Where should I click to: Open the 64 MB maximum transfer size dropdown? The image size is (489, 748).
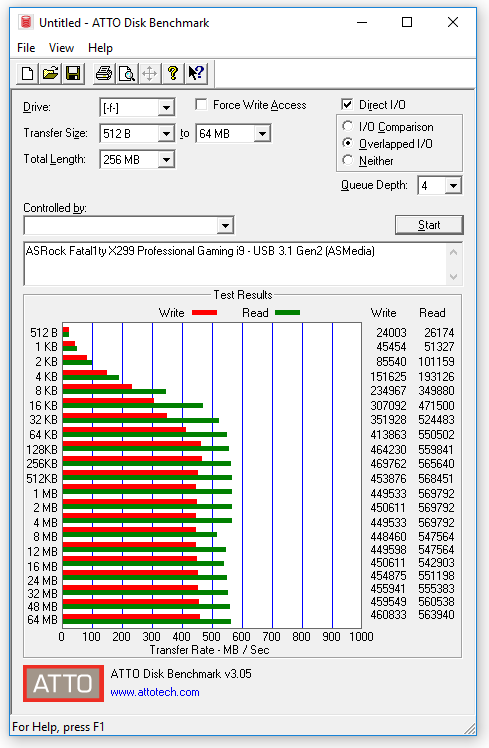point(262,134)
